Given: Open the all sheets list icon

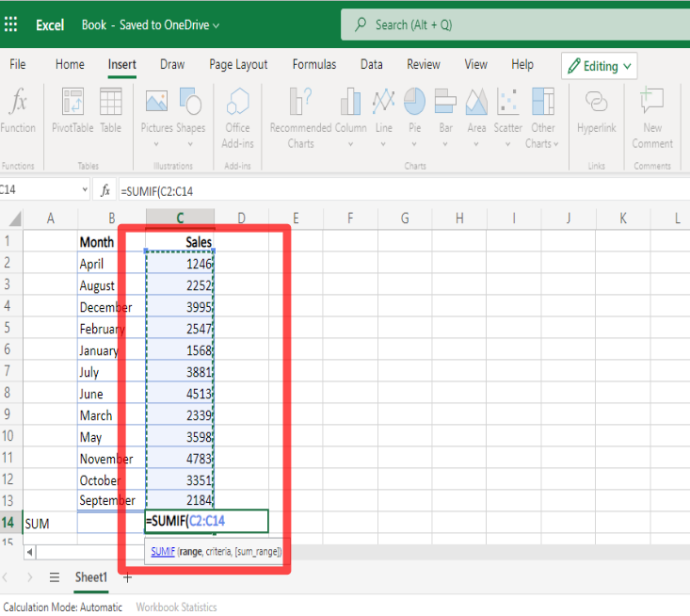Looking at the screenshot, I should click(55, 577).
